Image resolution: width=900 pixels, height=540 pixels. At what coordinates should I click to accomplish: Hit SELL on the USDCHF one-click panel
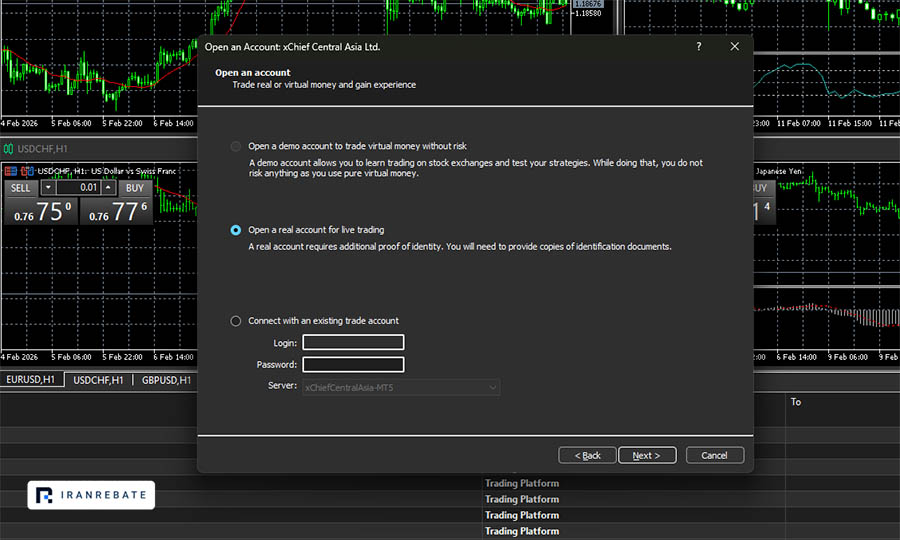(21, 188)
